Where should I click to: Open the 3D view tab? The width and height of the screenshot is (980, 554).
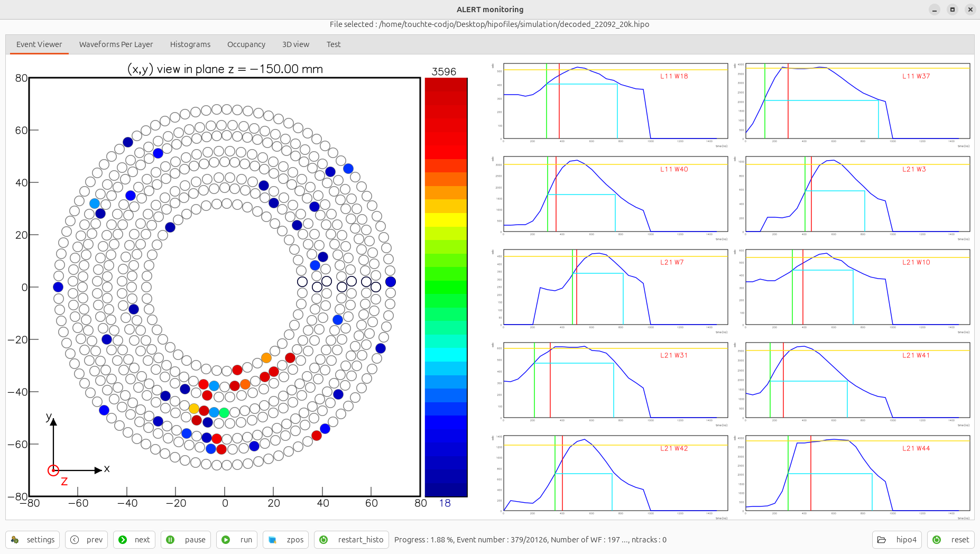pos(295,44)
